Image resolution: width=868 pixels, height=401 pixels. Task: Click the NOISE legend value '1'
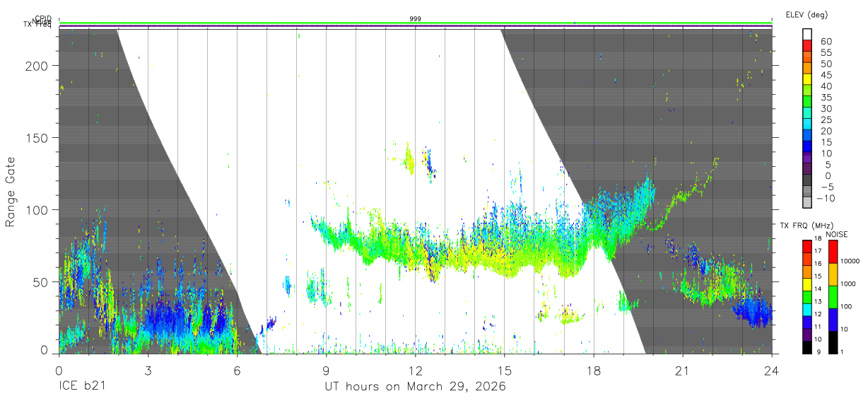click(843, 352)
